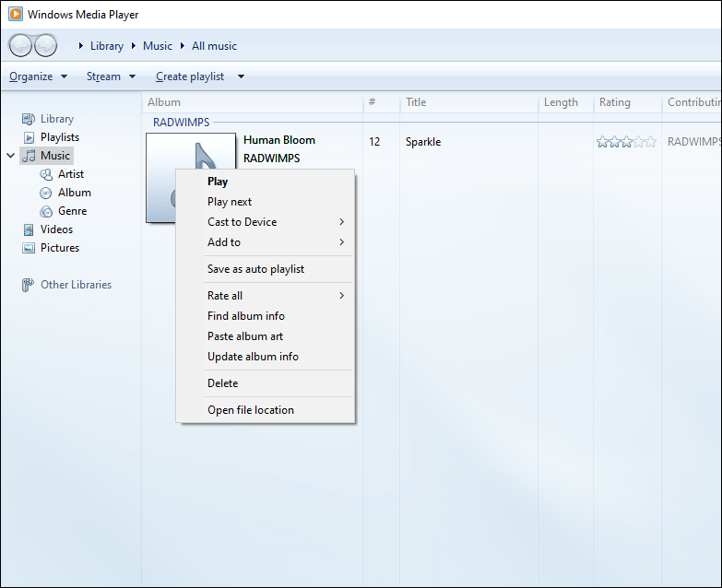
Task: Sort by the Length column header
Action: [566, 102]
